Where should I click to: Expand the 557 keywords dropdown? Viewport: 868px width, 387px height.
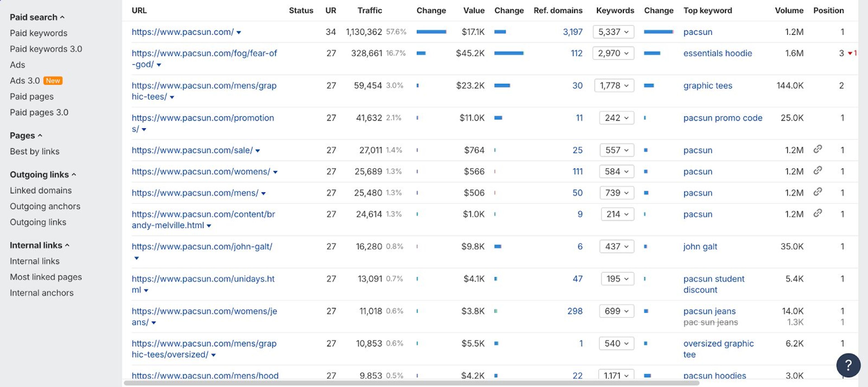tap(617, 150)
